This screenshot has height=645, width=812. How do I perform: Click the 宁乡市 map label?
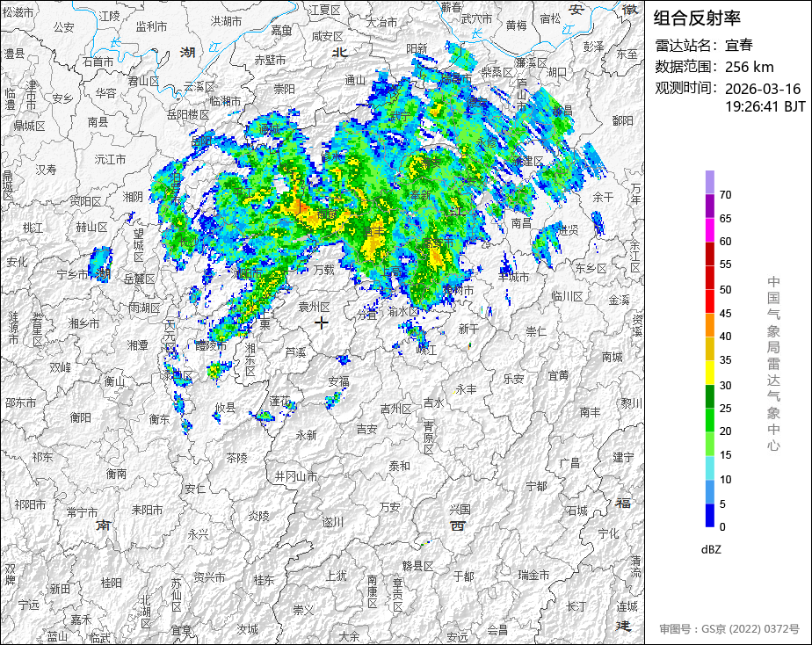(x=72, y=274)
